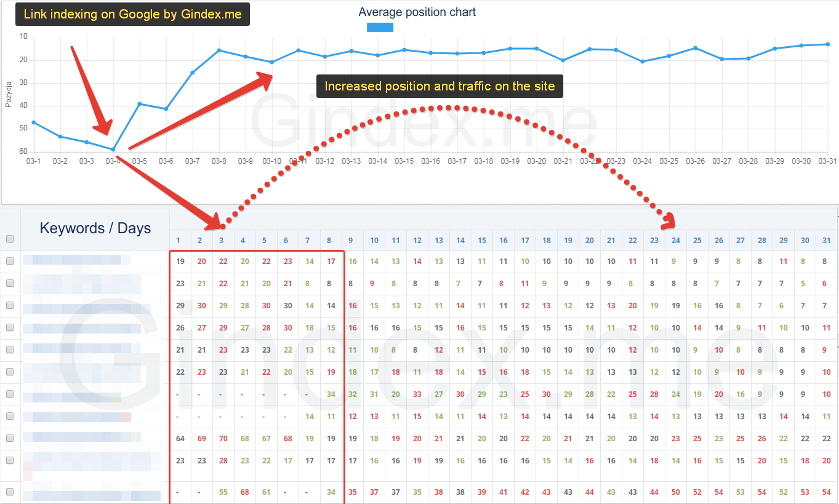Click the table cell showing 64
This screenshot has width=839, height=504.
pyautogui.click(x=180, y=439)
